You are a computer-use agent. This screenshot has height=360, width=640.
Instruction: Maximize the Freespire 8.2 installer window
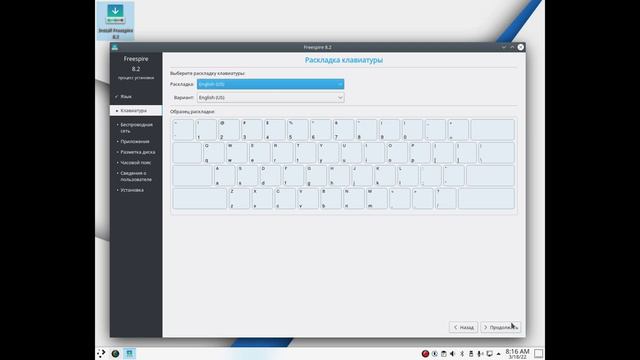point(512,47)
